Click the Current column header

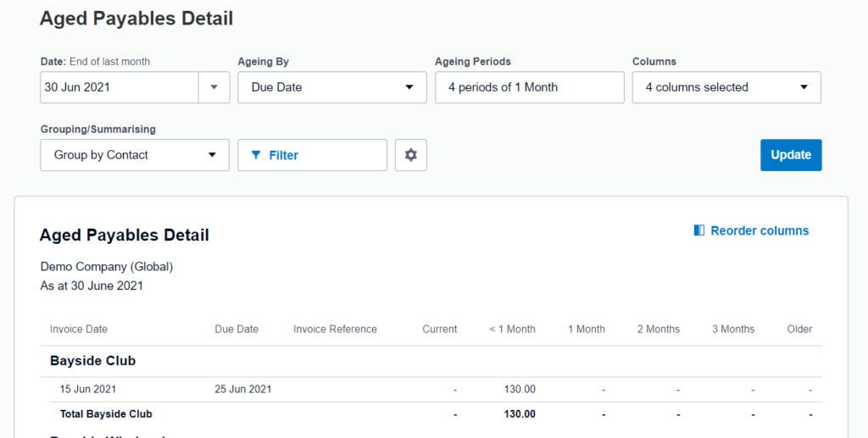(x=440, y=329)
